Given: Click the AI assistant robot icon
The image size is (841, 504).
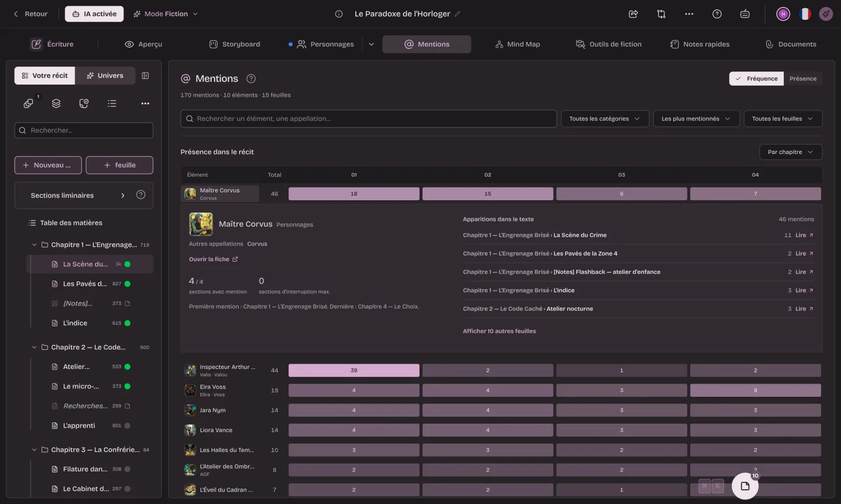Looking at the screenshot, I should [x=745, y=14].
